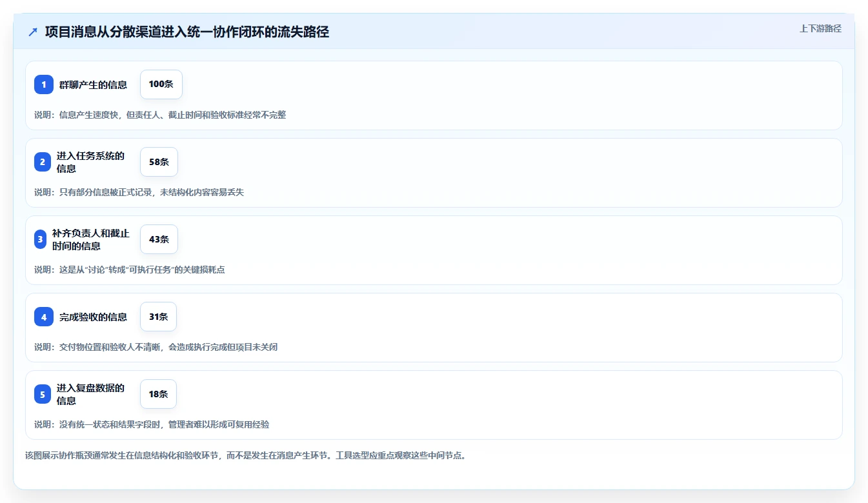Click the 100条 value pill
This screenshot has width=868, height=503.
(x=161, y=84)
